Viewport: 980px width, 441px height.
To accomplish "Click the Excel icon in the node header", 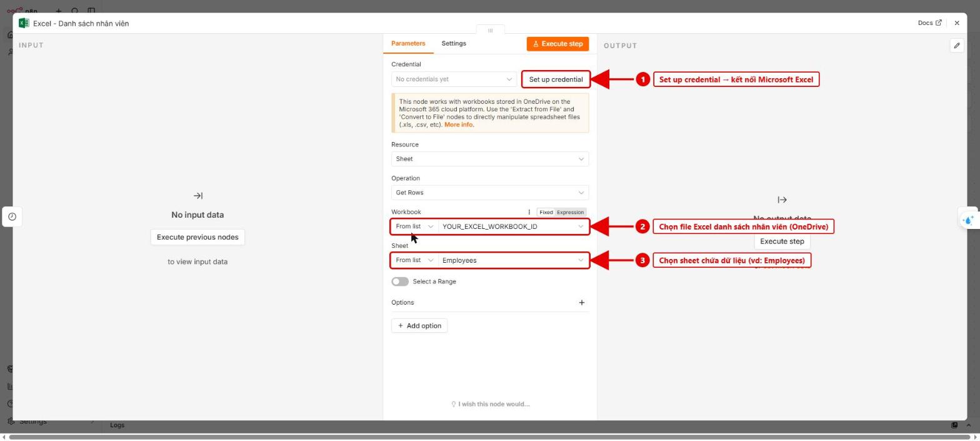I will click(24, 23).
